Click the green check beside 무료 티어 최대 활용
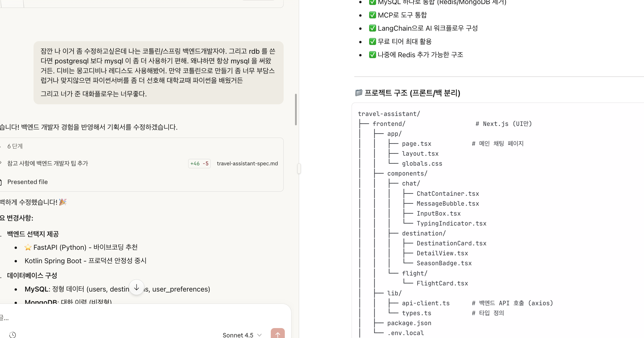 [372, 41]
